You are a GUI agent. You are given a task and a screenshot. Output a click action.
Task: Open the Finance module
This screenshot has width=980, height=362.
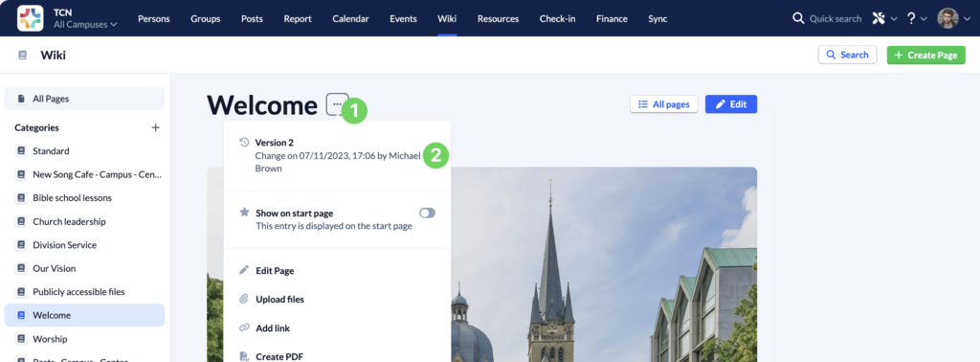click(612, 19)
